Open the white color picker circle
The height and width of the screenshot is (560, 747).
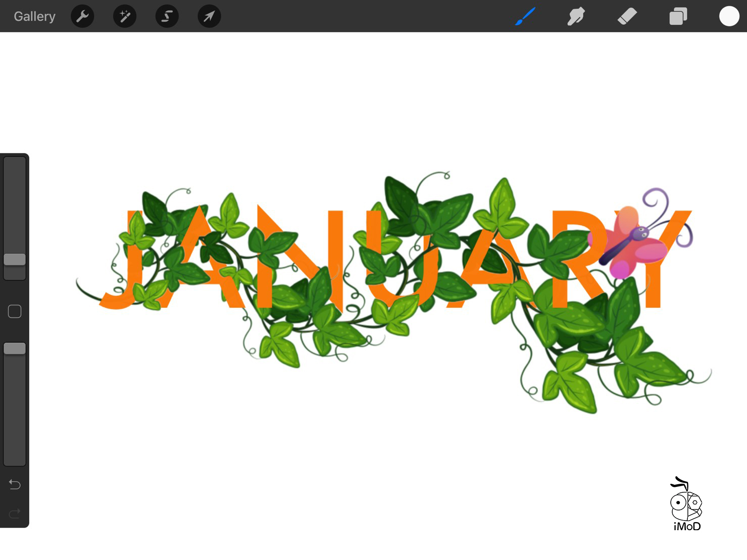(x=729, y=16)
